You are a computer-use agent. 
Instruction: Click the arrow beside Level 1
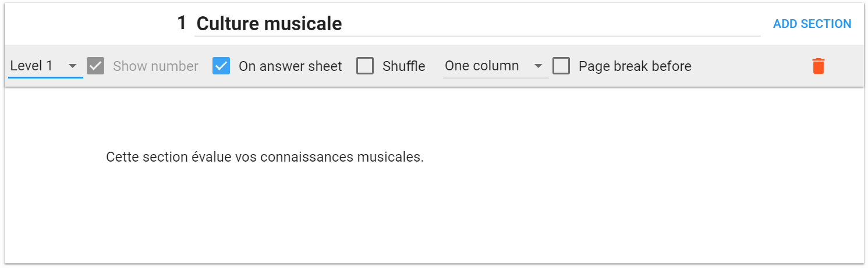coord(73,66)
